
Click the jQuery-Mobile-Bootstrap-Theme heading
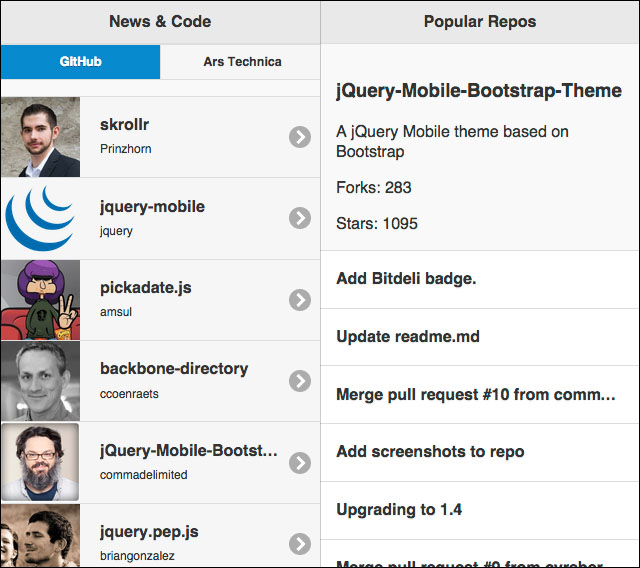[479, 91]
